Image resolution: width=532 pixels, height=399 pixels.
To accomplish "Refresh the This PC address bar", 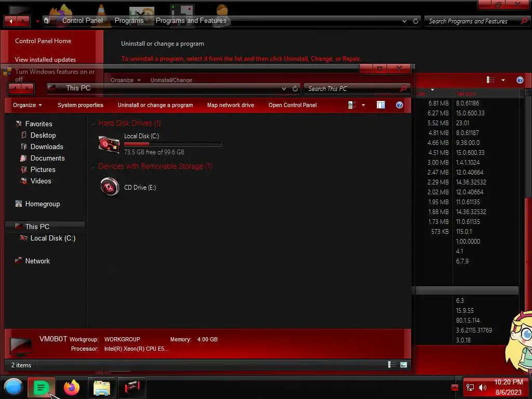I will pyautogui.click(x=295, y=88).
